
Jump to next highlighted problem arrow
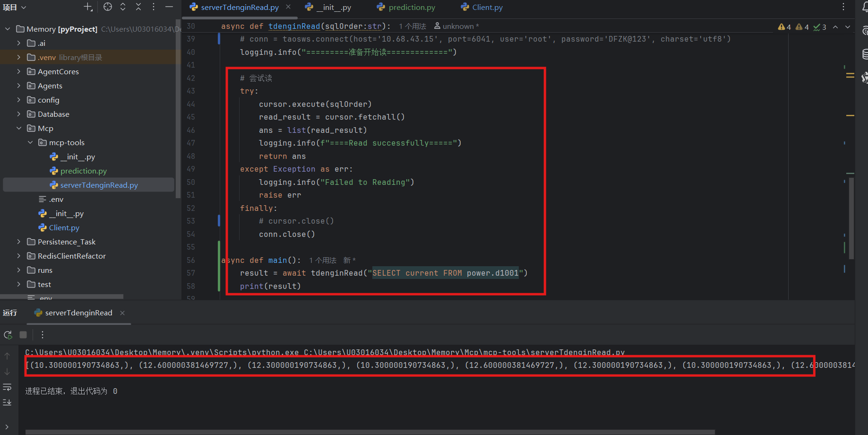848,27
